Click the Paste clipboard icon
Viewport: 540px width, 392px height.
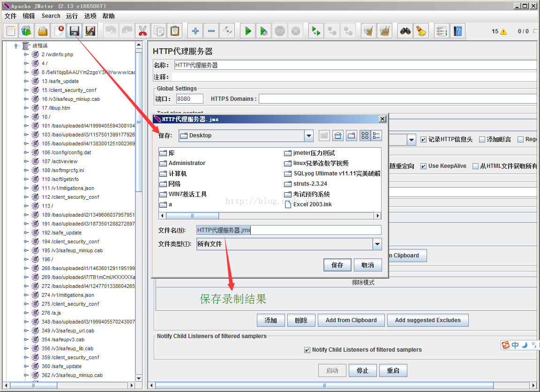pos(174,31)
